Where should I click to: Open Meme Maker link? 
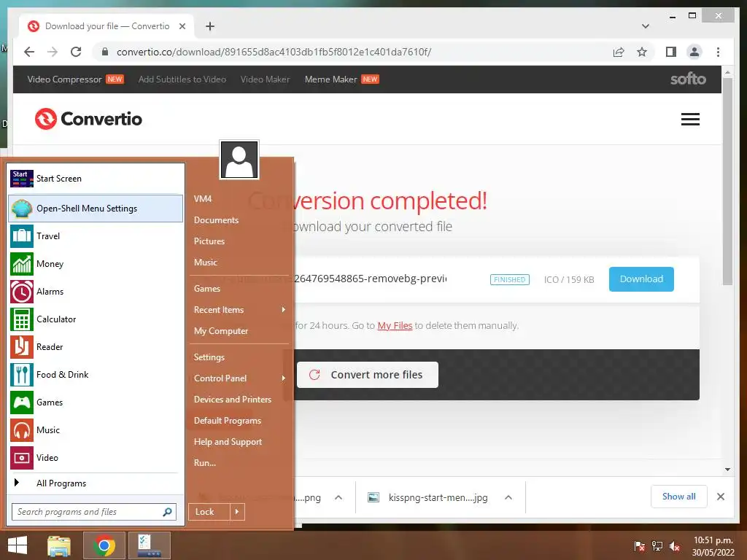point(330,79)
